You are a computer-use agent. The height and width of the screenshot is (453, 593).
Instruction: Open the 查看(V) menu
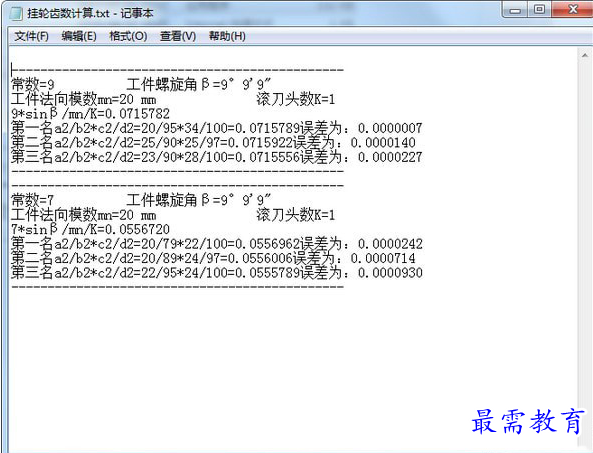pos(178,36)
